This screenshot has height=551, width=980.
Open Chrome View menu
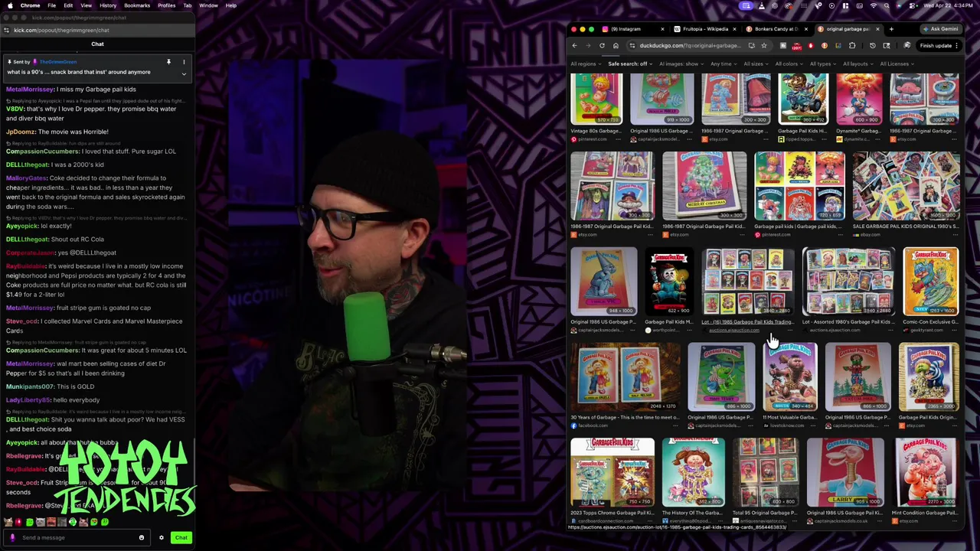coord(86,5)
